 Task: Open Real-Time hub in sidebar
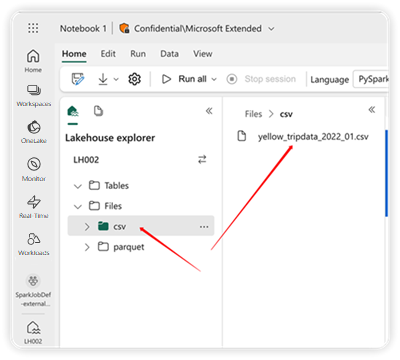[34, 207]
